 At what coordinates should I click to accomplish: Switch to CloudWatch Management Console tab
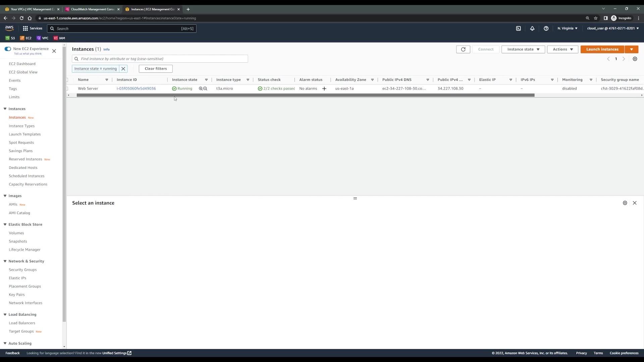pyautogui.click(x=92, y=9)
